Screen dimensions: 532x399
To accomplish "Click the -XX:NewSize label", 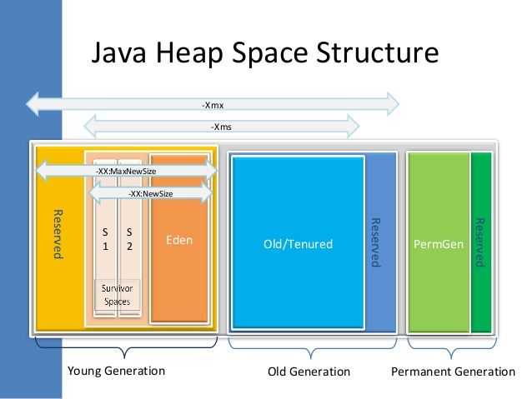I will point(150,193).
